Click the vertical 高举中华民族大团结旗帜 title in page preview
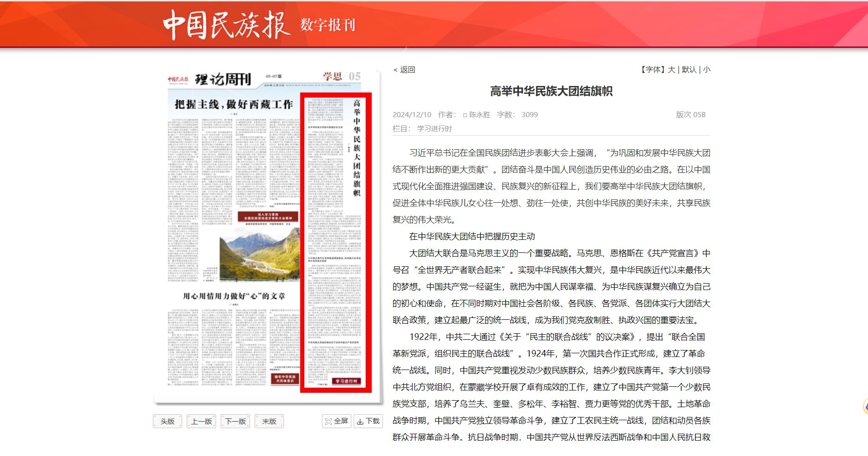Screen dimensions: 868x456 [357, 147]
